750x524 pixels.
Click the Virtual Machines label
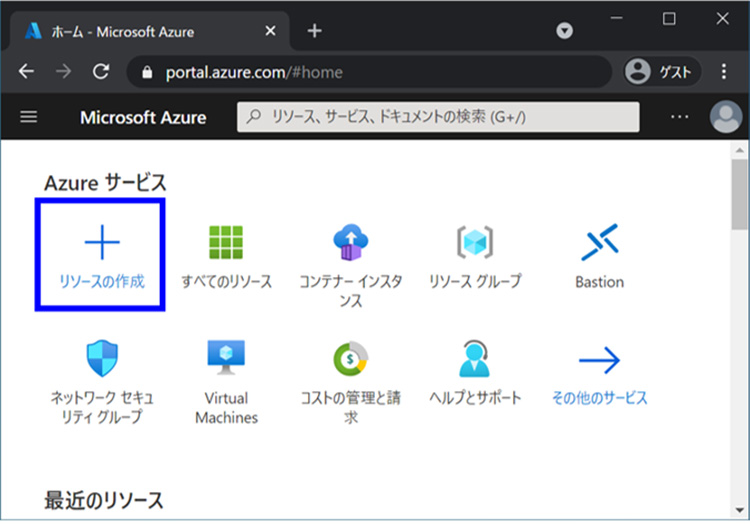(x=226, y=408)
